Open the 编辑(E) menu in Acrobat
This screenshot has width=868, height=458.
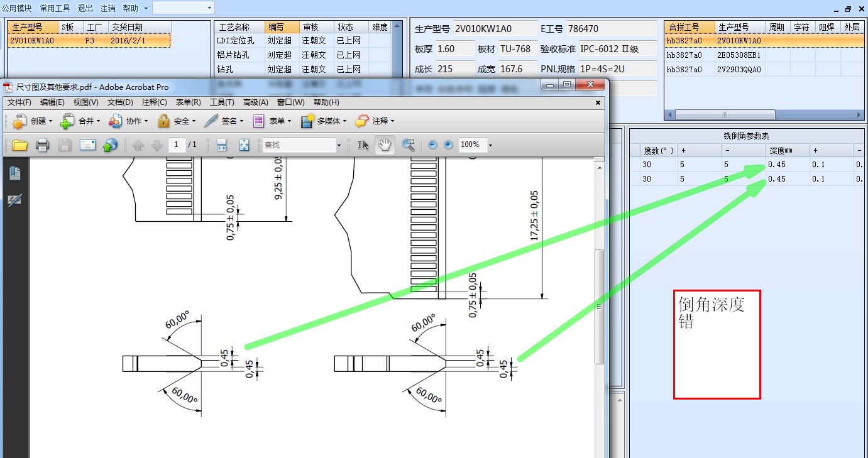click(52, 102)
